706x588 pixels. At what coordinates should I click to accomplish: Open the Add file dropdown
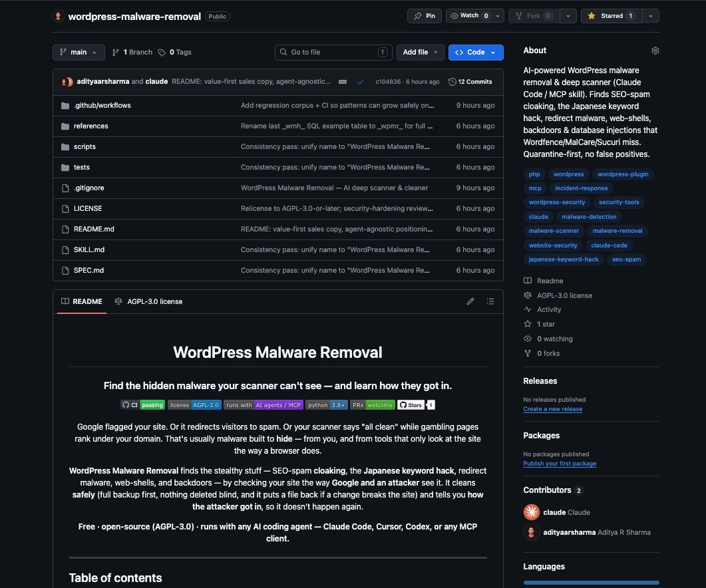[420, 53]
